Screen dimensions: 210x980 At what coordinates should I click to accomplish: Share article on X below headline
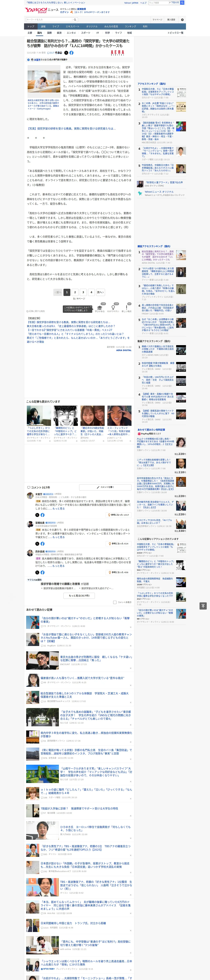(66, 53)
